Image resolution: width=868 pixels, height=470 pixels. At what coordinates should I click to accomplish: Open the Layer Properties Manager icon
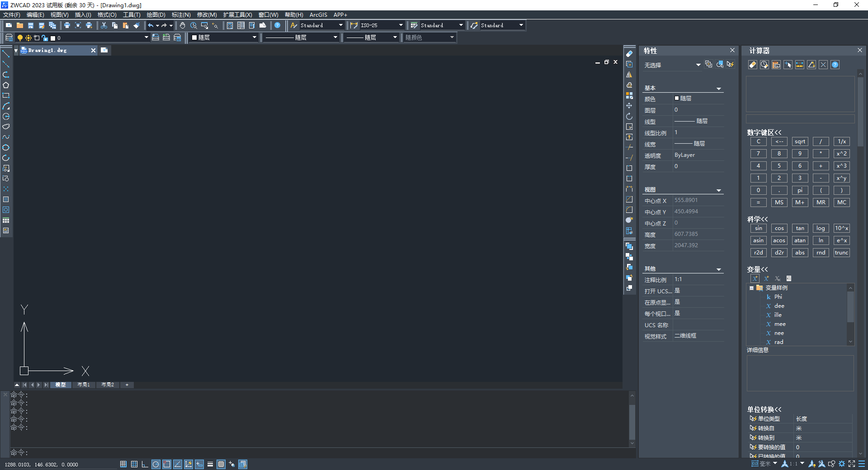(x=9, y=38)
